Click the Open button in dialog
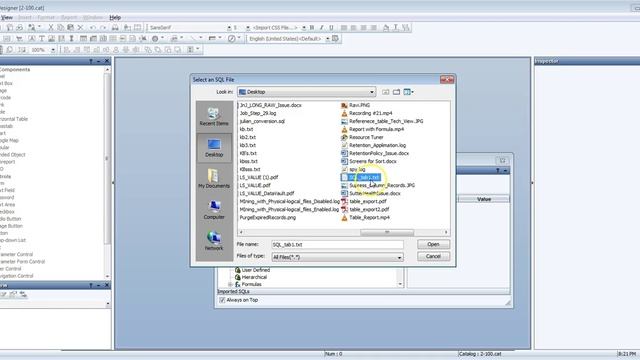This screenshot has height=360, width=640. pyautogui.click(x=433, y=244)
